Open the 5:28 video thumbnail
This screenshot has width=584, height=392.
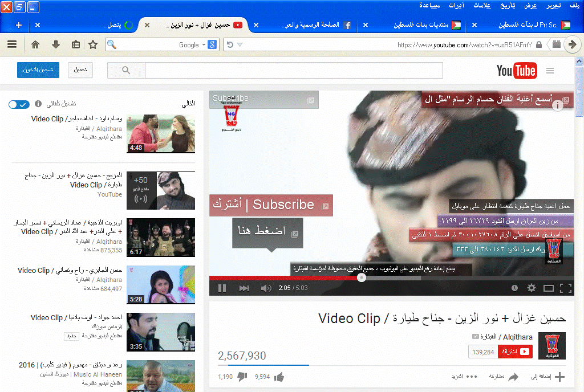pyautogui.click(x=161, y=285)
